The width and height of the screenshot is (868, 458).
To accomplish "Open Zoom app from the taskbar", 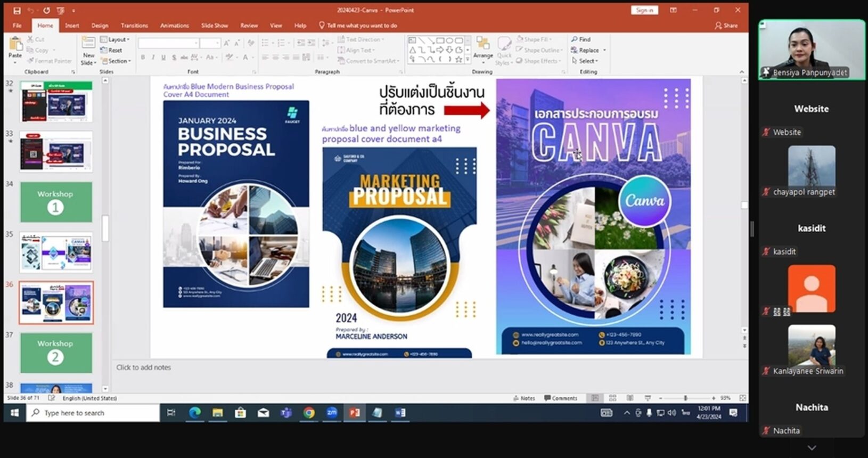I will (332, 413).
